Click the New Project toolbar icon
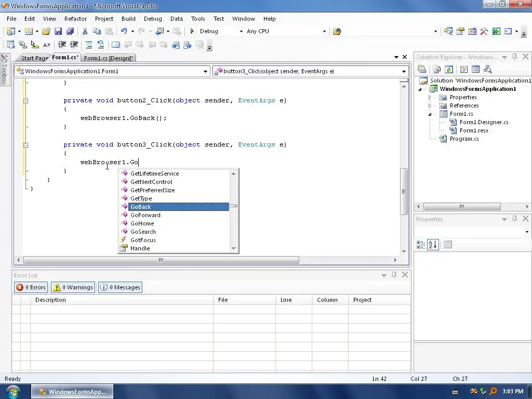Image resolution: width=532 pixels, height=399 pixels. tap(10, 31)
